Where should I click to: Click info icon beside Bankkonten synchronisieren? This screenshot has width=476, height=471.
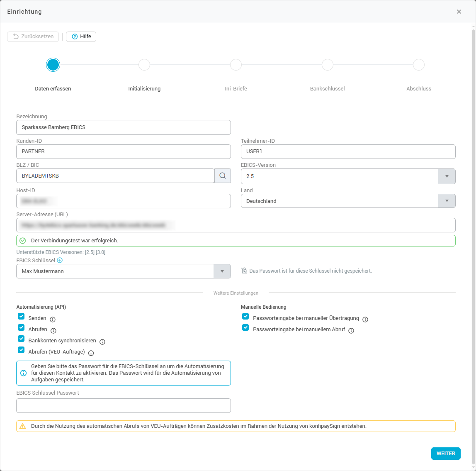click(102, 342)
